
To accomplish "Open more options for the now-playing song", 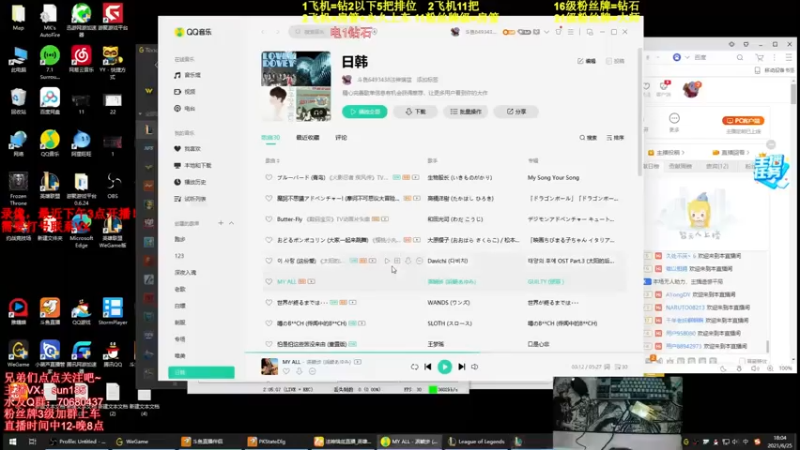I will point(312,371).
